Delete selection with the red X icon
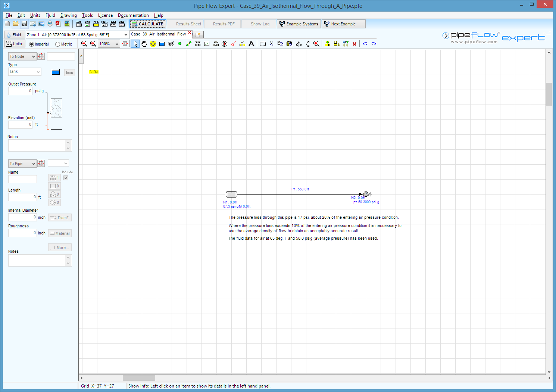The image size is (556, 392). point(354,44)
